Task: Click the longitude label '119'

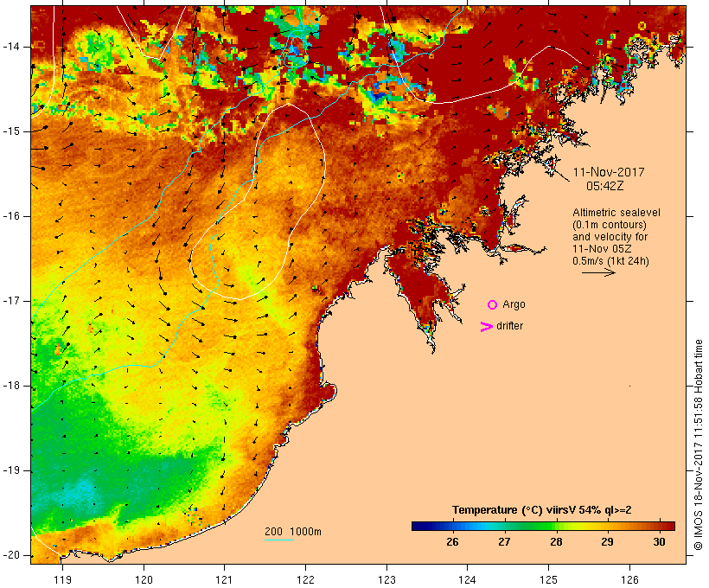Action: point(62,580)
